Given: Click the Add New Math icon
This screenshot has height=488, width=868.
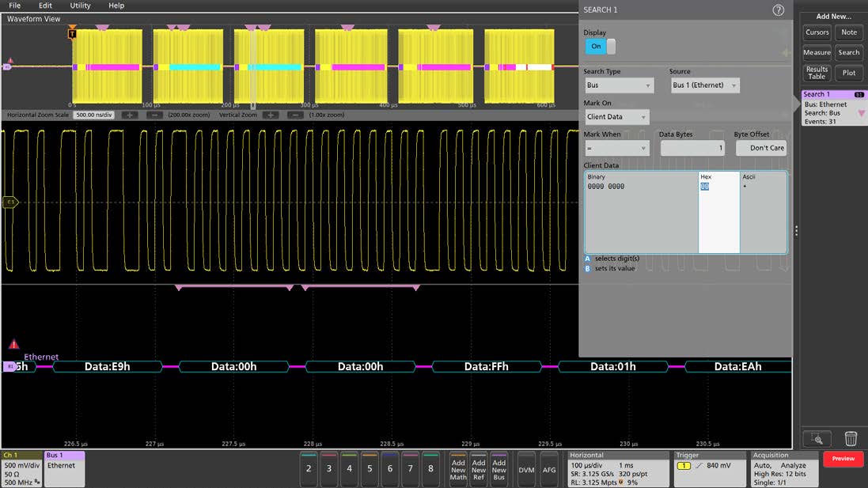Looking at the screenshot, I should 459,469.
